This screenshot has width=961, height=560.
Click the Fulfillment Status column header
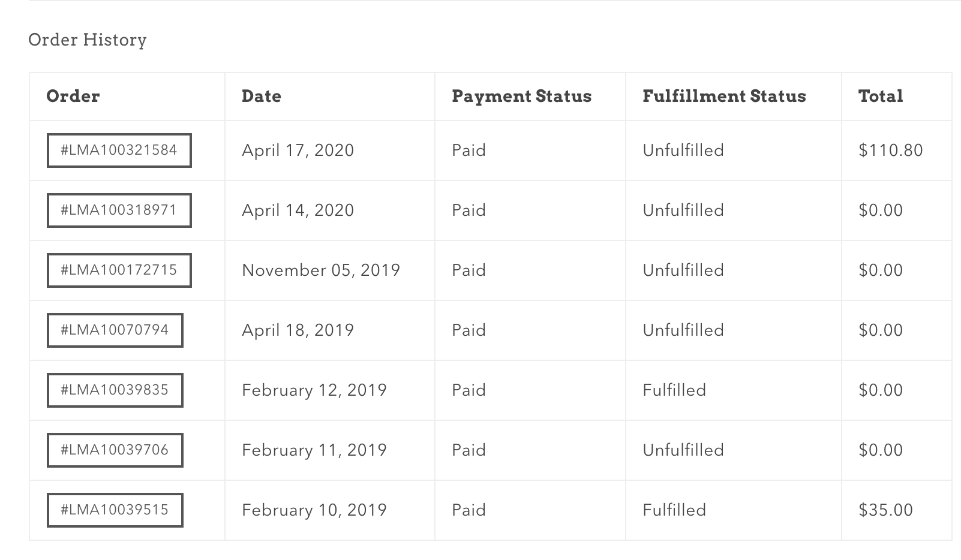(x=724, y=97)
